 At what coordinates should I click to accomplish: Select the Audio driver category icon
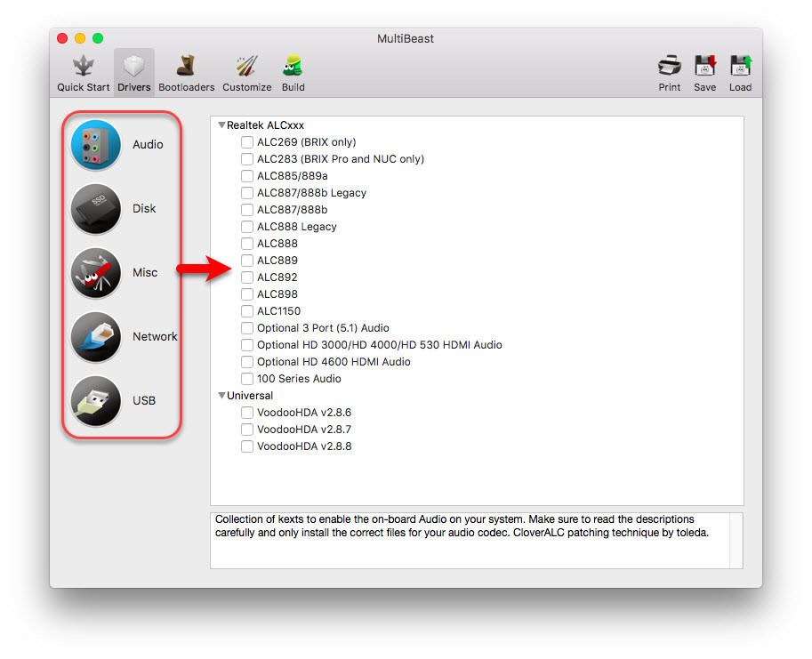click(x=96, y=145)
